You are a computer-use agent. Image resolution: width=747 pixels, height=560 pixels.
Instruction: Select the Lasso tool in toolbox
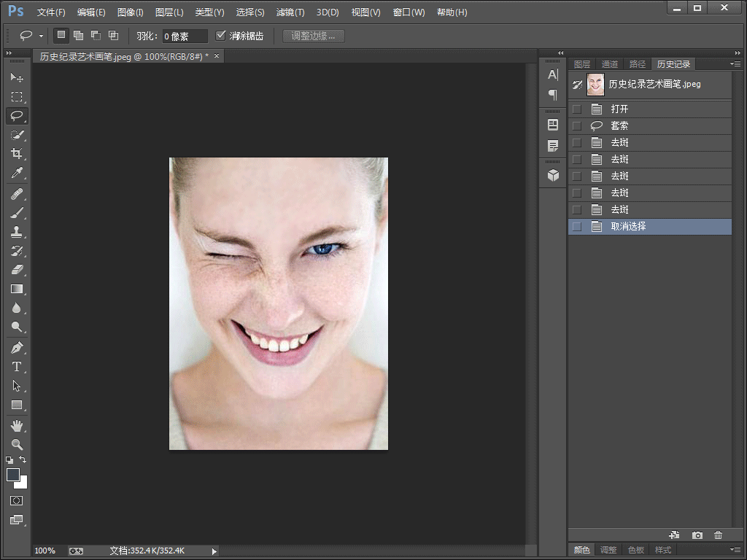[17, 116]
